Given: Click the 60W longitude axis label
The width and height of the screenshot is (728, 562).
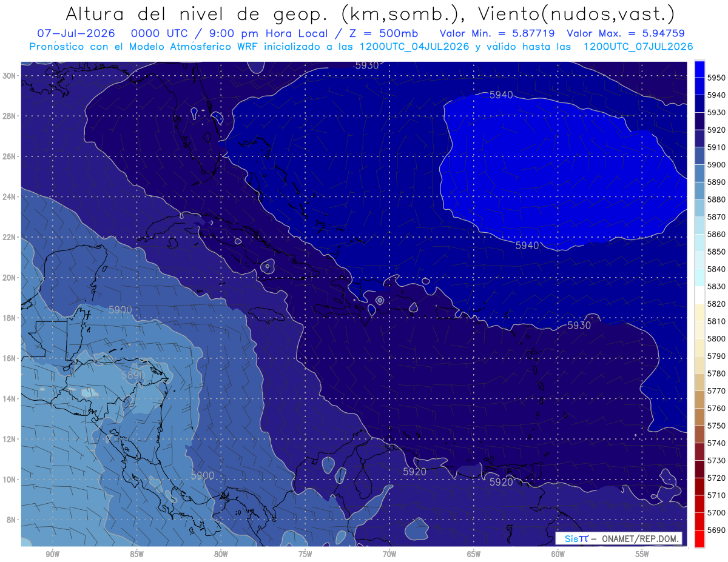Looking at the screenshot, I should coord(558,554).
